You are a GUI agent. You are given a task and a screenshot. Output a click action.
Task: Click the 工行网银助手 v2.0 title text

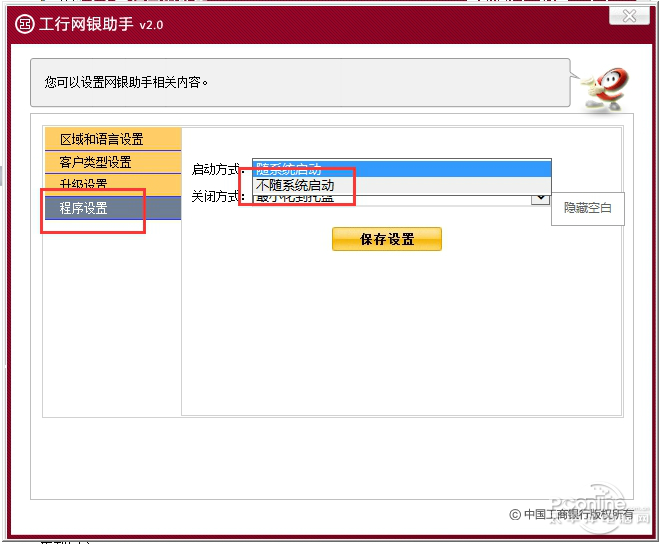tap(101, 24)
